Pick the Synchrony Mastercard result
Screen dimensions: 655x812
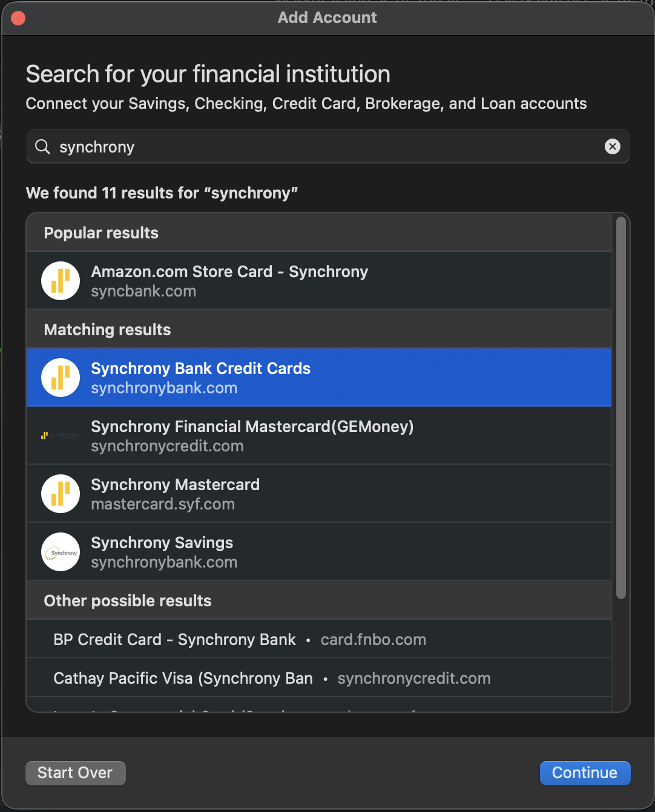pyautogui.click(x=319, y=494)
